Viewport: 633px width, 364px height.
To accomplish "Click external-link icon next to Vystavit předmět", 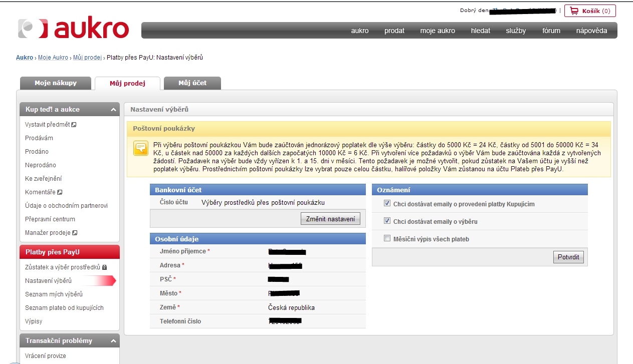I will tap(74, 125).
